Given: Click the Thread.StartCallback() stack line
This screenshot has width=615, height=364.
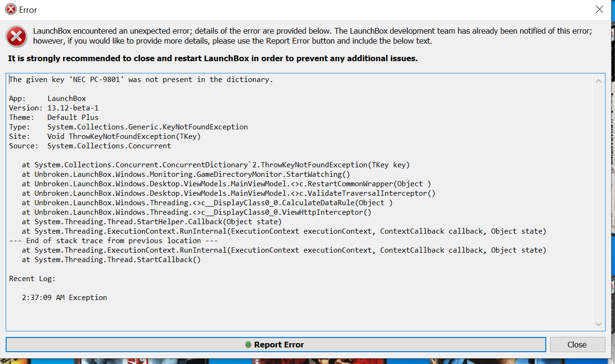Looking at the screenshot, I should click(111, 260).
